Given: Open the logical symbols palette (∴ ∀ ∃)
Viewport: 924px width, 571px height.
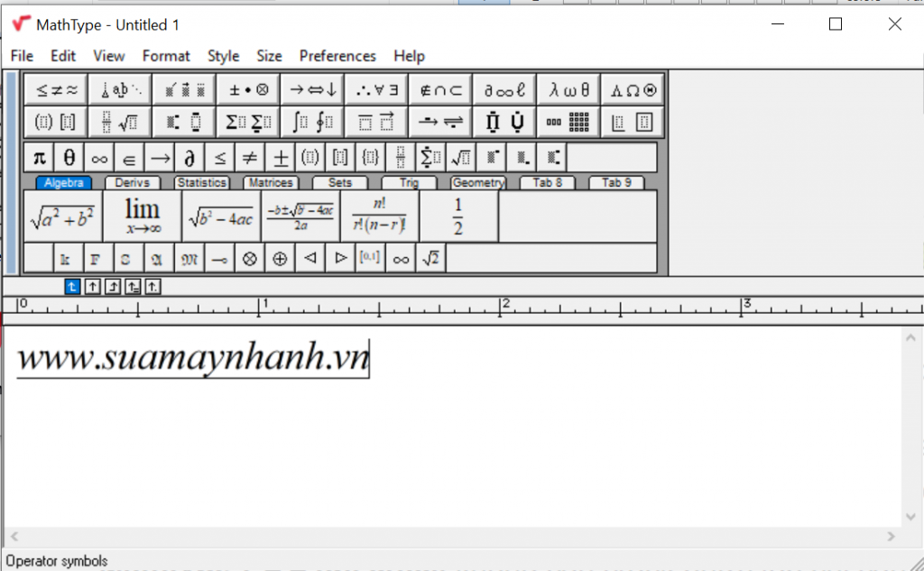Looking at the screenshot, I should 376,89.
